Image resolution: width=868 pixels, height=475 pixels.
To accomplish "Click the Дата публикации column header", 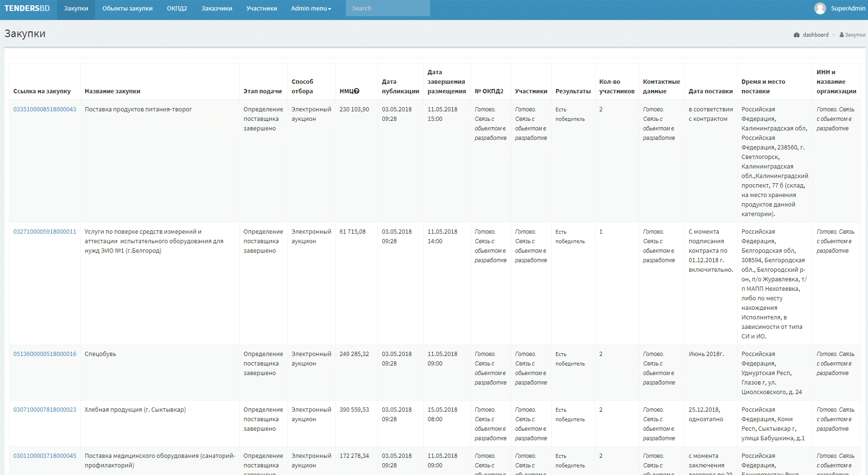I will tap(400, 87).
